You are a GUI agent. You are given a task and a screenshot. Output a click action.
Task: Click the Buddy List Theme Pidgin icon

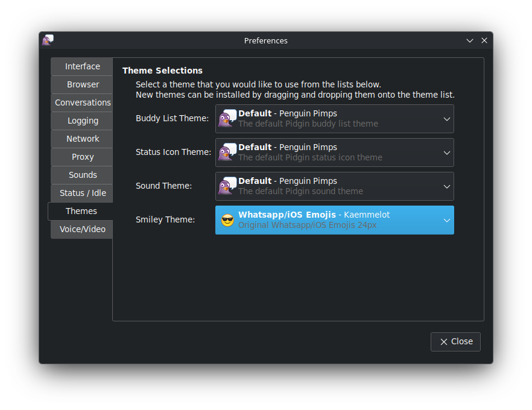point(227,118)
